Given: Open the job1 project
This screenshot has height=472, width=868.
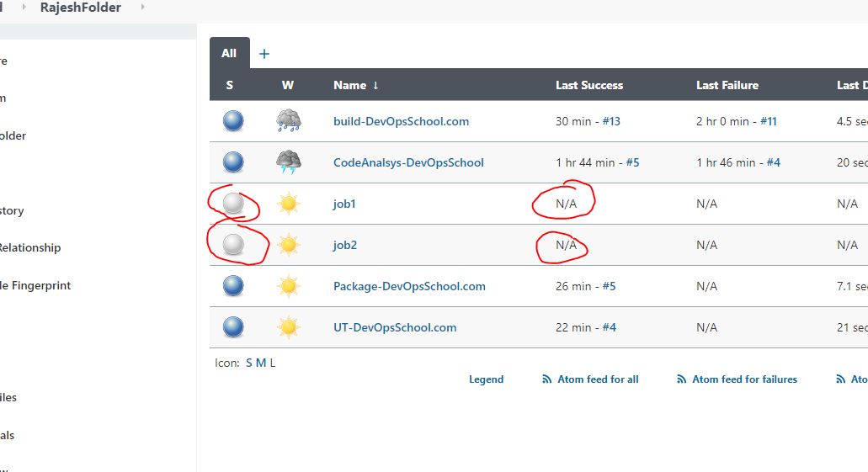Looking at the screenshot, I should point(344,204).
